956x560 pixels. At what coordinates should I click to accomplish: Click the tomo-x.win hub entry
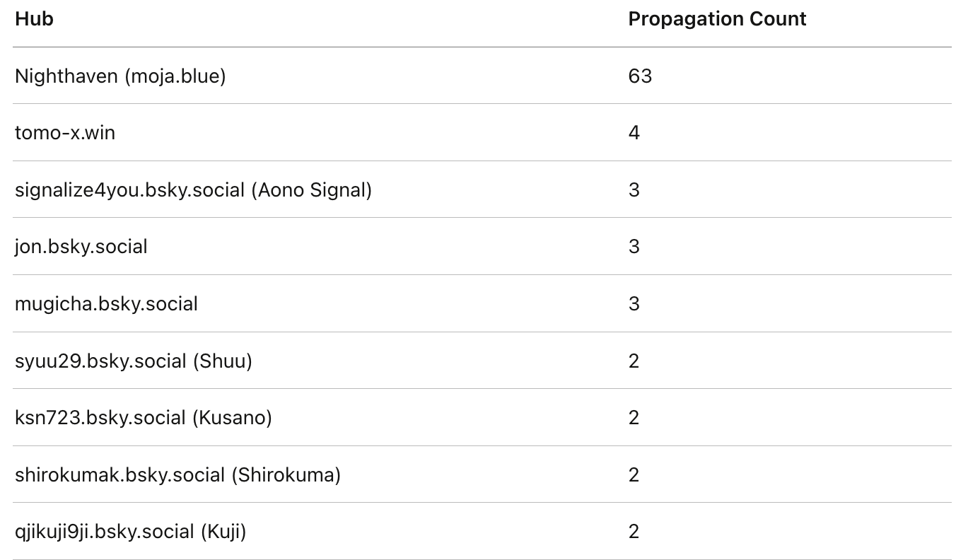pyautogui.click(x=65, y=132)
